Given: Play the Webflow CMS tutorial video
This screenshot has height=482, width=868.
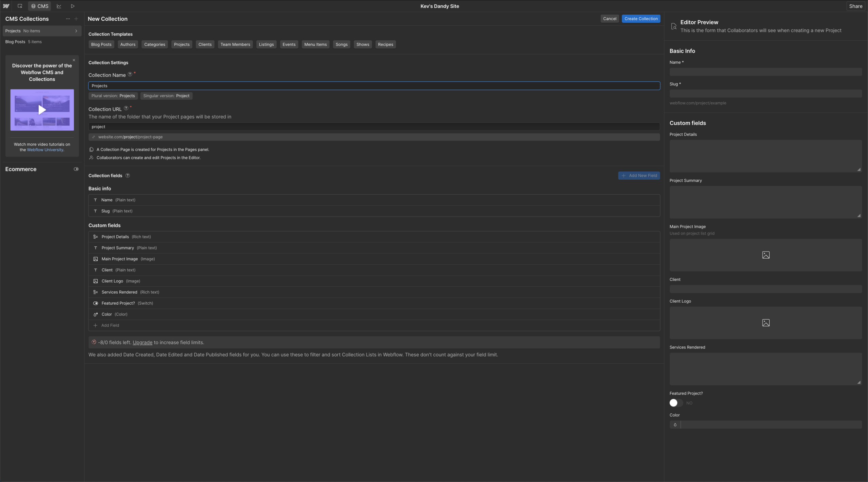Looking at the screenshot, I should [x=42, y=109].
